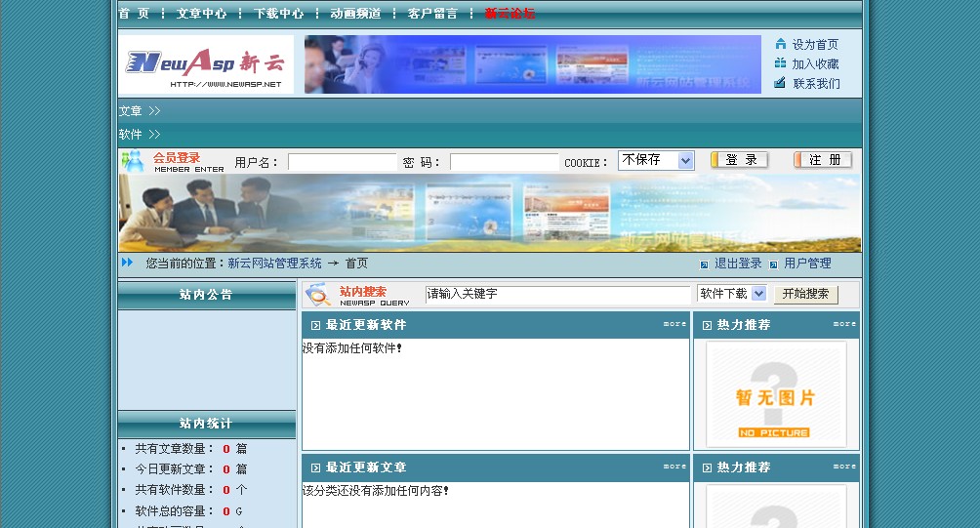
Task: Open the red 新云论坛 menu item
Action: (x=510, y=13)
